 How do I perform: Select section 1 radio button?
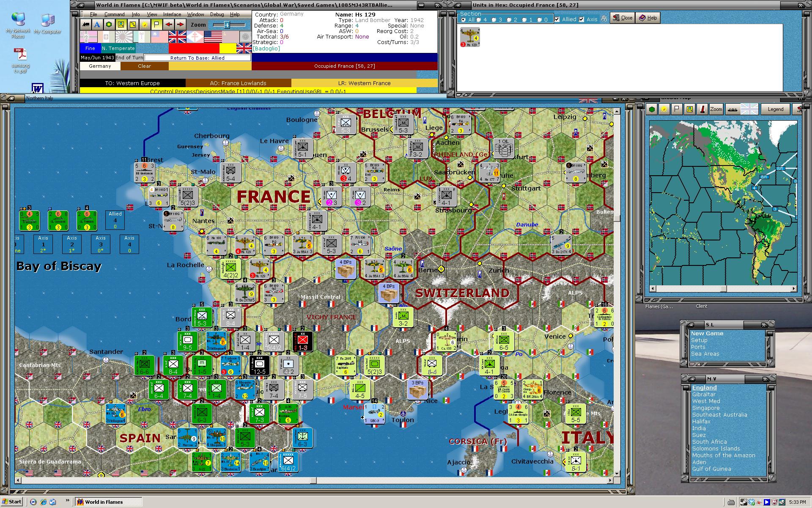(x=524, y=19)
